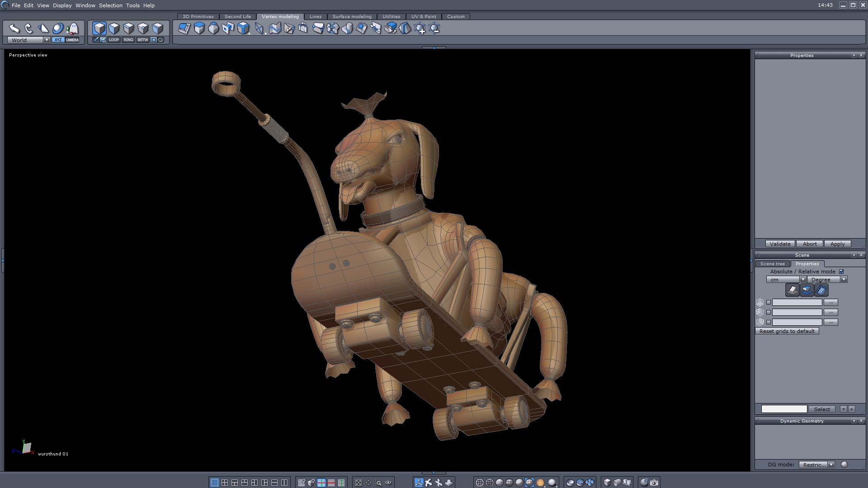The image size is (868, 488).
Task: Switch to the Surface modeling tab
Action: pos(352,16)
